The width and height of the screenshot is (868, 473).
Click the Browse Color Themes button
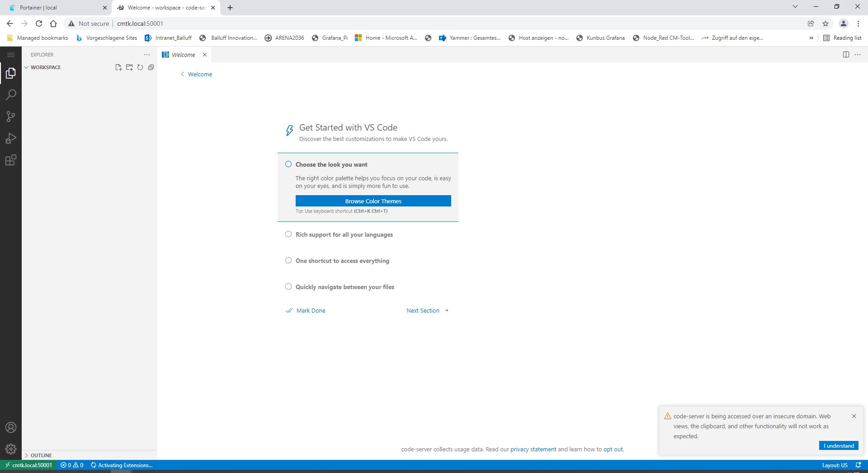click(373, 201)
